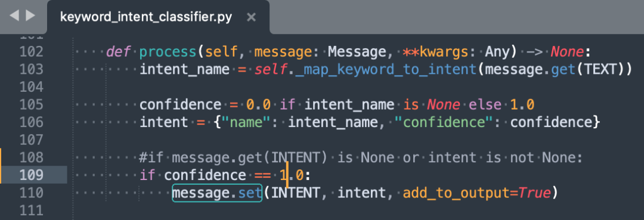Click the highlighted message.set call
The height and width of the screenshot is (220, 644).
pos(217,193)
